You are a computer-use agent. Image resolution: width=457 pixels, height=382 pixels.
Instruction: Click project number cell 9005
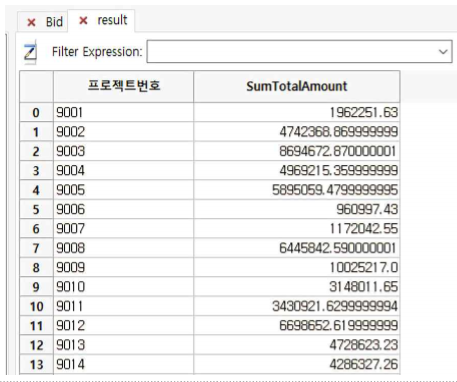tap(123, 190)
